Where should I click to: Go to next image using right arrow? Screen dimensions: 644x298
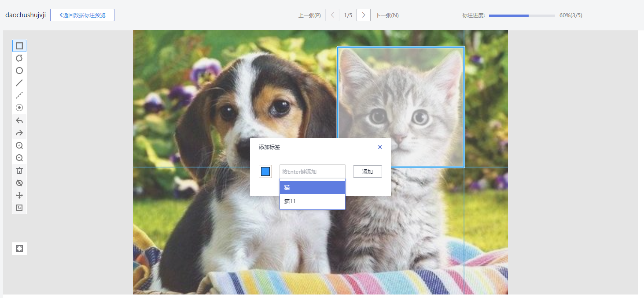(363, 15)
